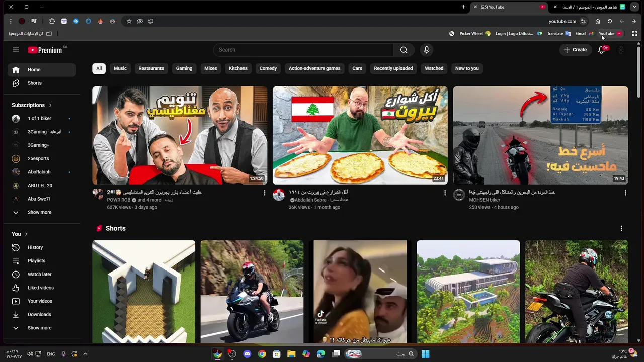Screen dimensions: 644x362
Task: Click the ENG language indicator in tray
Action: coord(51,354)
